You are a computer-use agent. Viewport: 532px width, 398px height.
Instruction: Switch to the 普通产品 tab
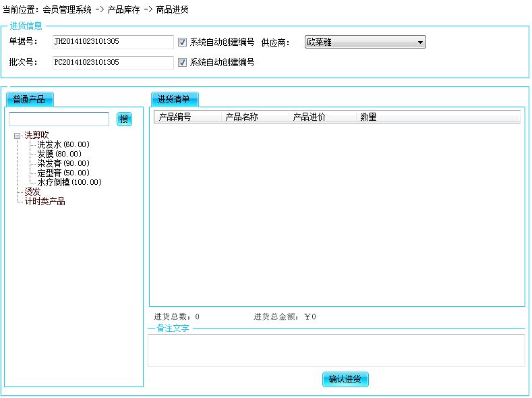pyautogui.click(x=29, y=100)
